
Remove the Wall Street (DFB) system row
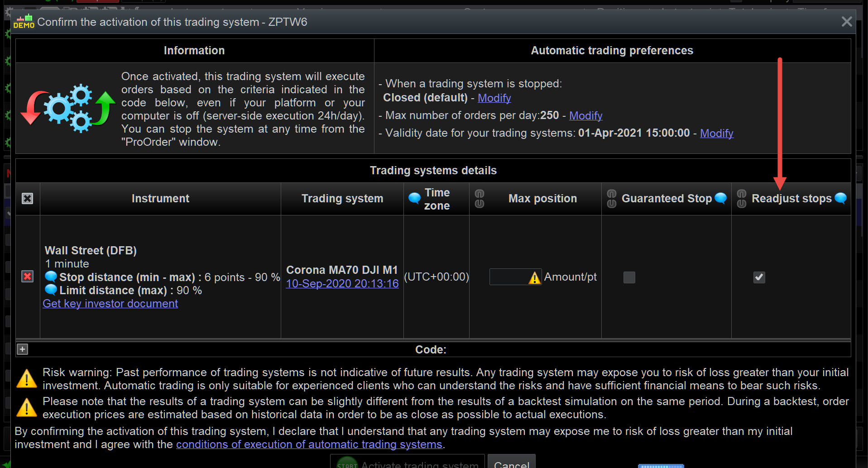27,277
